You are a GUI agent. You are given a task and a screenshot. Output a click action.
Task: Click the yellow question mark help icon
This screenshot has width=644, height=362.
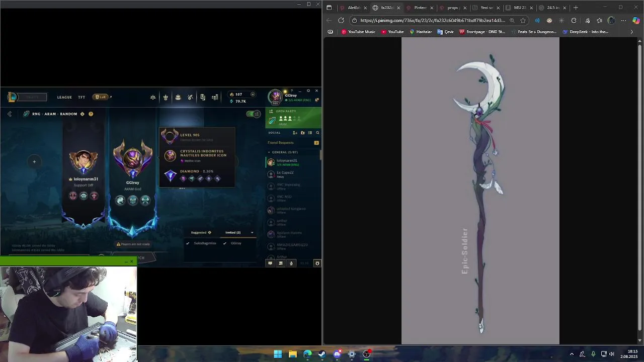(91, 114)
